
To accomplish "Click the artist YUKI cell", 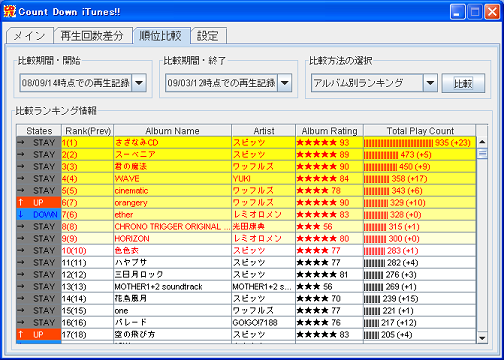I will tap(264, 179).
